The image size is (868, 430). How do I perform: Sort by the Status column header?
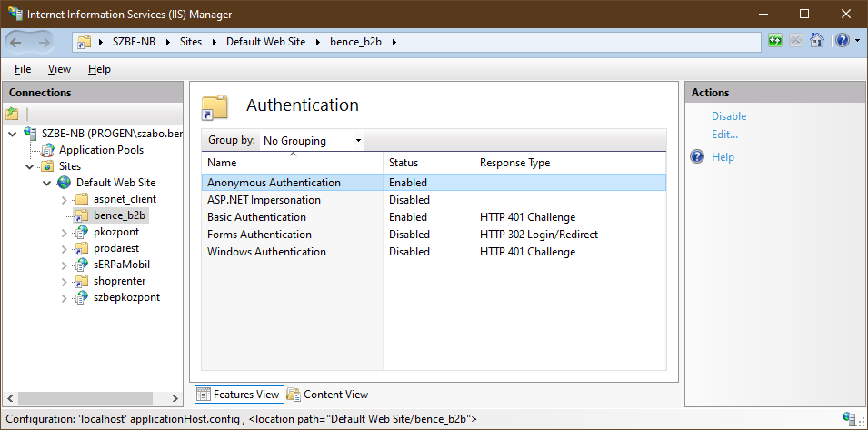coord(404,163)
